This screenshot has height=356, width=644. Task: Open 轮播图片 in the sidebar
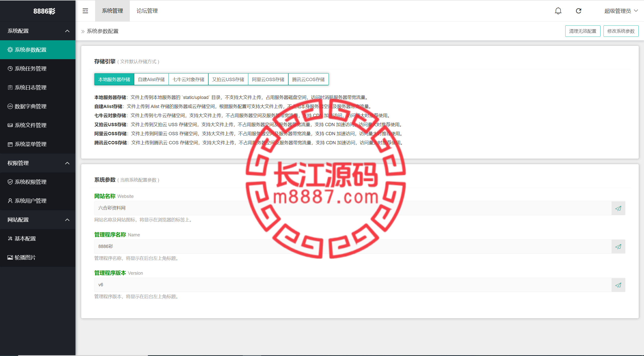pyautogui.click(x=38, y=257)
